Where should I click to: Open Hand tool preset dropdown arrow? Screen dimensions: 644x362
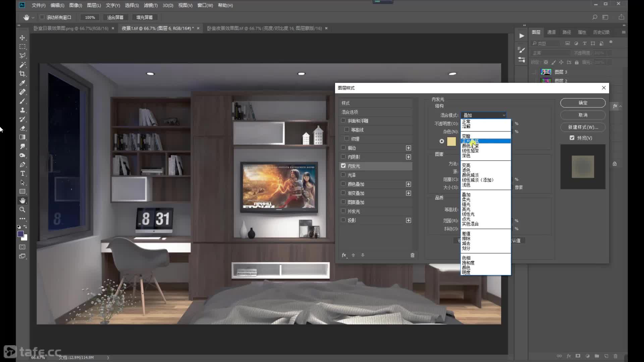point(33,17)
